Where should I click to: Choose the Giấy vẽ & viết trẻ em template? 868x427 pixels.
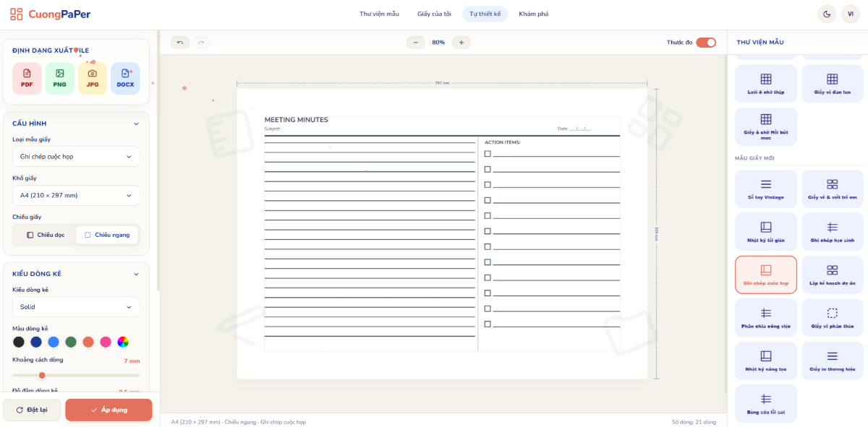(833, 189)
